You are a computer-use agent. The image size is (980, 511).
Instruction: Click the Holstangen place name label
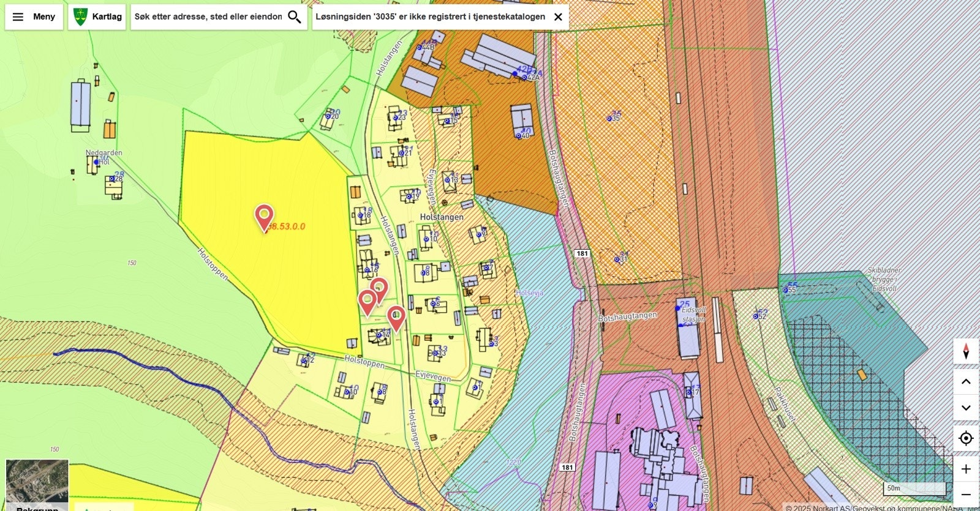tap(442, 217)
